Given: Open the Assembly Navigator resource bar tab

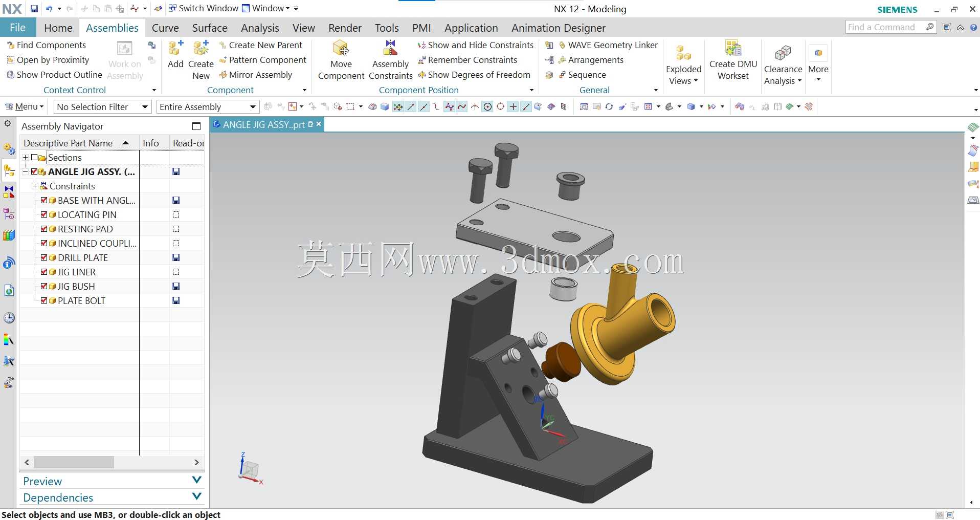Looking at the screenshot, I should click(9, 171).
